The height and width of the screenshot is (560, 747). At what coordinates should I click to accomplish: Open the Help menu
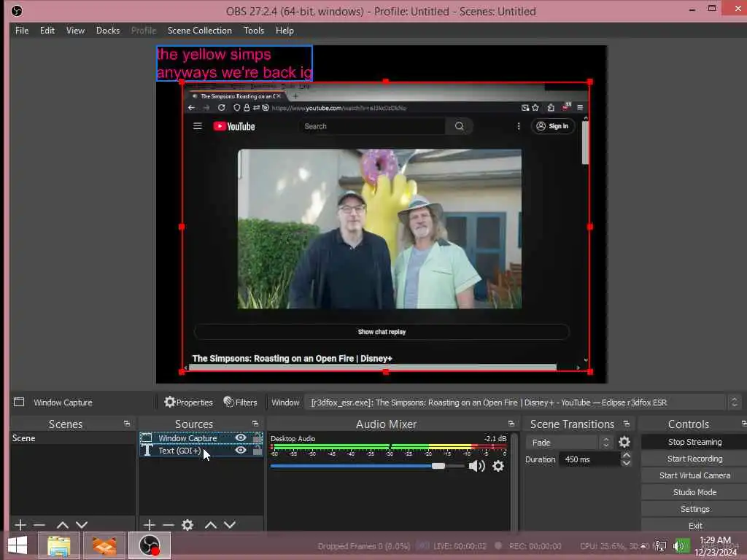tap(285, 31)
